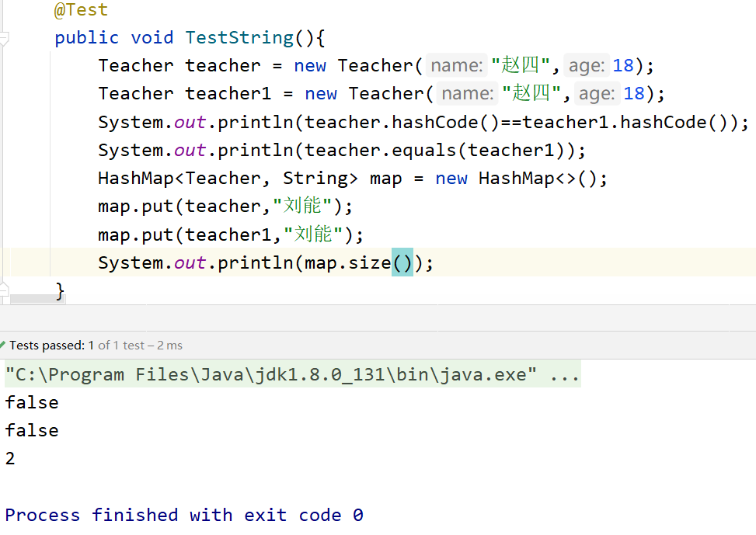Click 'Process finished with exit code 0'
The height and width of the screenshot is (535, 756).
(184, 515)
